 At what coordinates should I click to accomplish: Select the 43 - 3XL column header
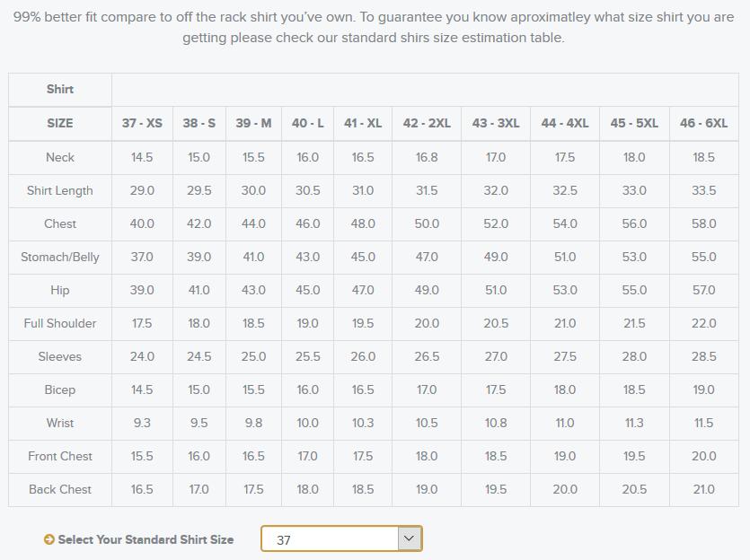point(496,123)
